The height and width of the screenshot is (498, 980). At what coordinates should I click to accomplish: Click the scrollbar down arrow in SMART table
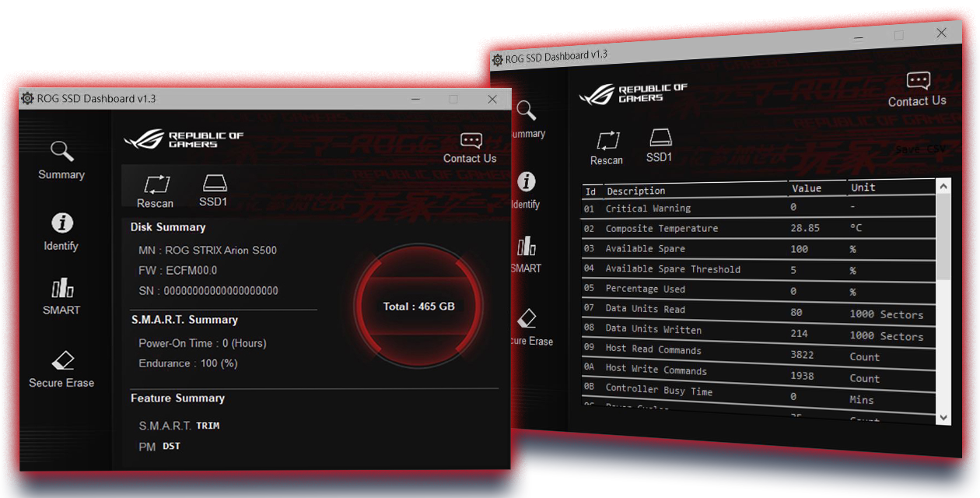pyautogui.click(x=943, y=417)
